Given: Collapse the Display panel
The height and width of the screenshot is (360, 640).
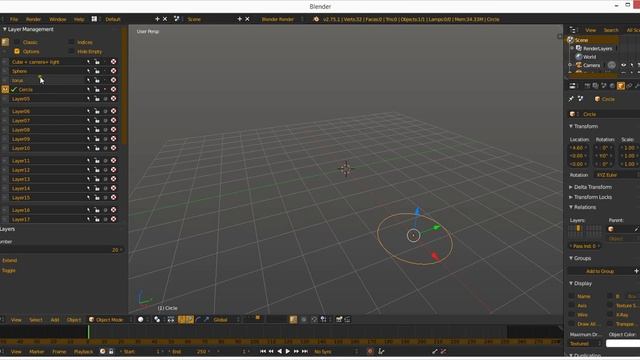Looking at the screenshot, I should click(x=571, y=283).
